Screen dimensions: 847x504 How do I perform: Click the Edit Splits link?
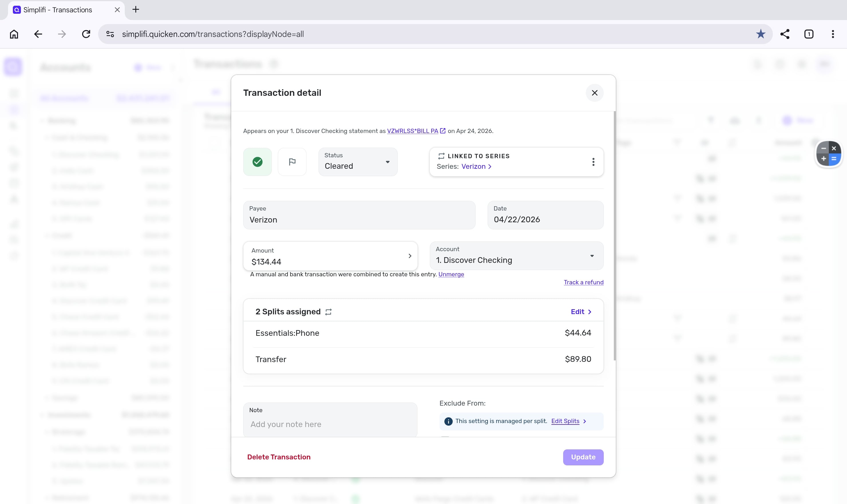[565, 421]
